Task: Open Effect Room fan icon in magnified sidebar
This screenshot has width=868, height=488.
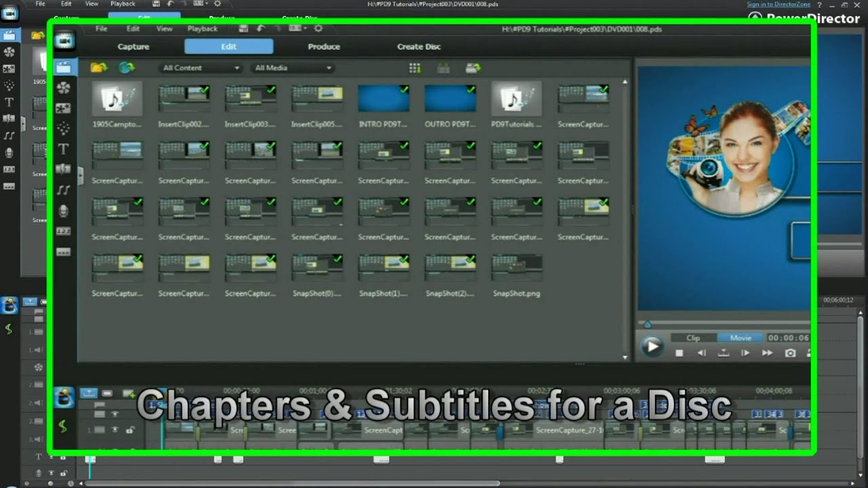Action: (63, 87)
